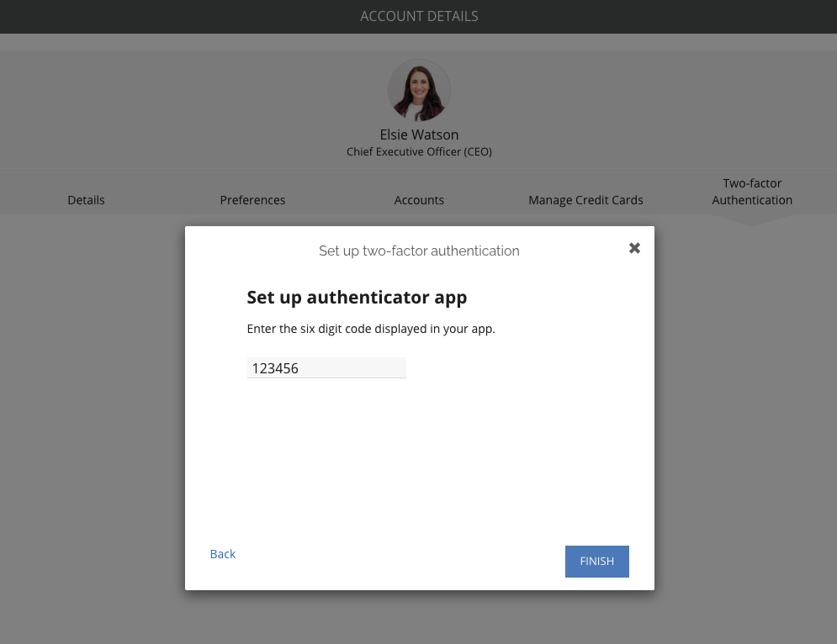
Task: Click the 'Enter the six digit code' instruction
Action: pyautogui.click(x=371, y=329)
